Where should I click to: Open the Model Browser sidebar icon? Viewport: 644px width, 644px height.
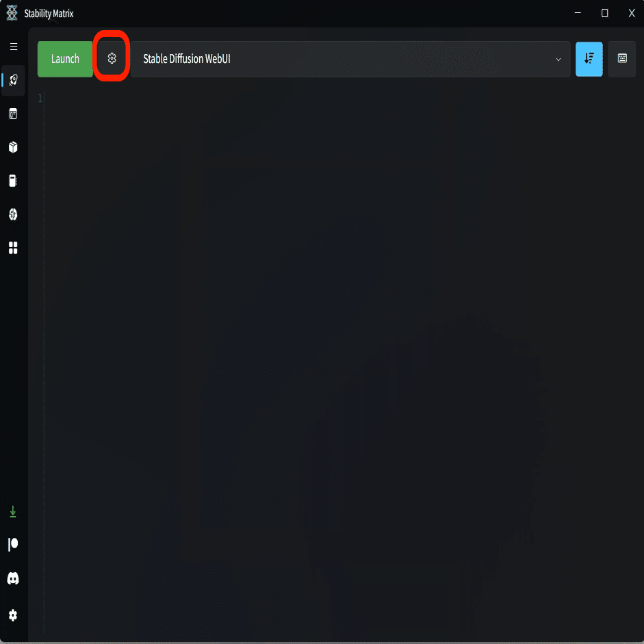click(13, 214)
